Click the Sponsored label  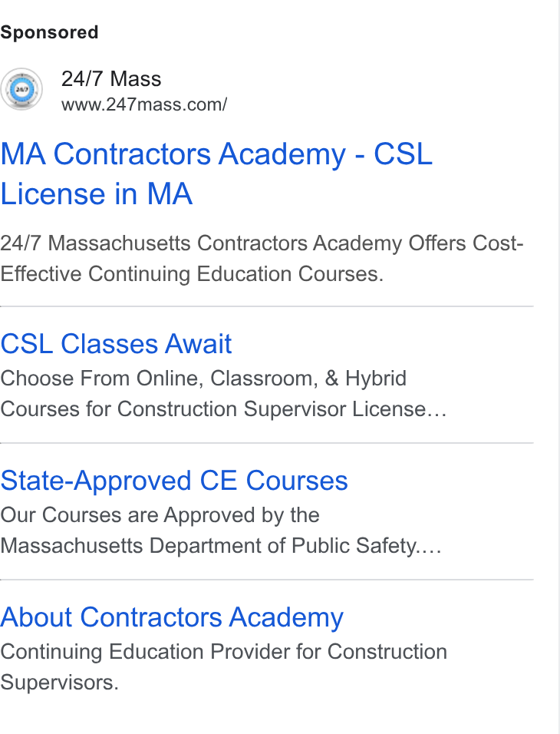49,32
